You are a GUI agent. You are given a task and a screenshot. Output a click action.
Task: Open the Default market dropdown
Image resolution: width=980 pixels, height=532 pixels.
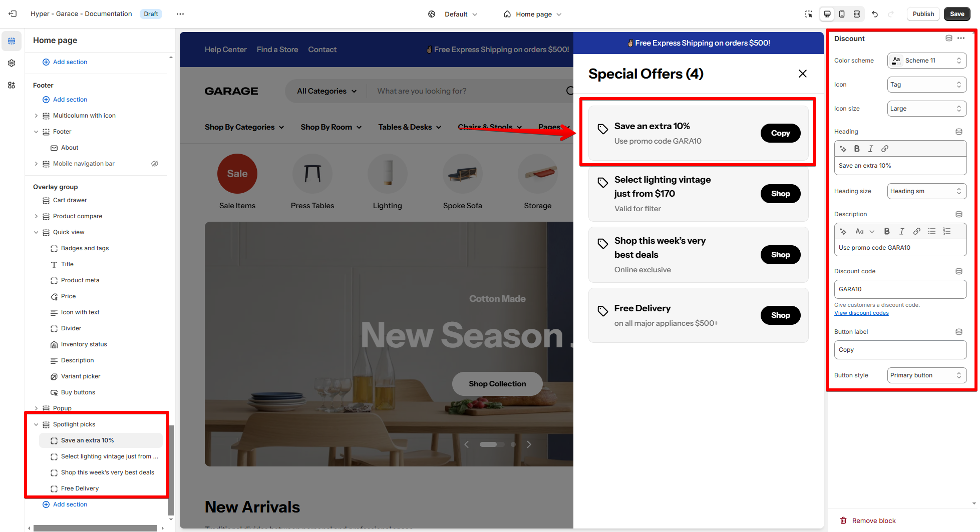[x=453, y=14]
